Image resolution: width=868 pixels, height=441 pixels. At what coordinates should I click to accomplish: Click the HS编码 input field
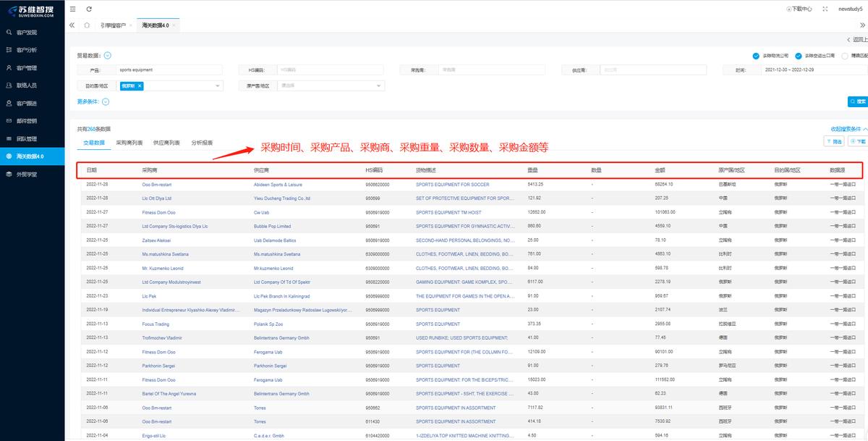pyautogui.click(x=329, y=70)
